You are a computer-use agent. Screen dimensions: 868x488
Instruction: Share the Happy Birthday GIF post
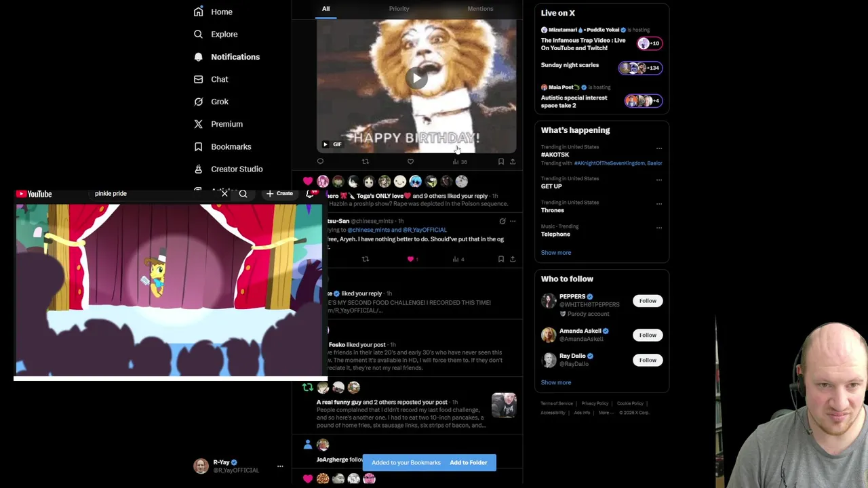click(x=513, y=161)
